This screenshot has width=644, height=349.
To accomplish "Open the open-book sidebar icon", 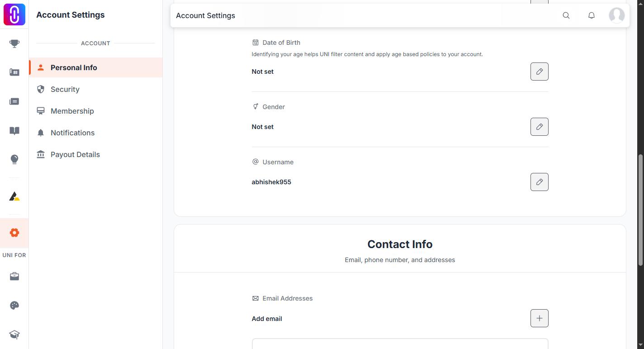I will pyautogui.click(x=14, y=130).
